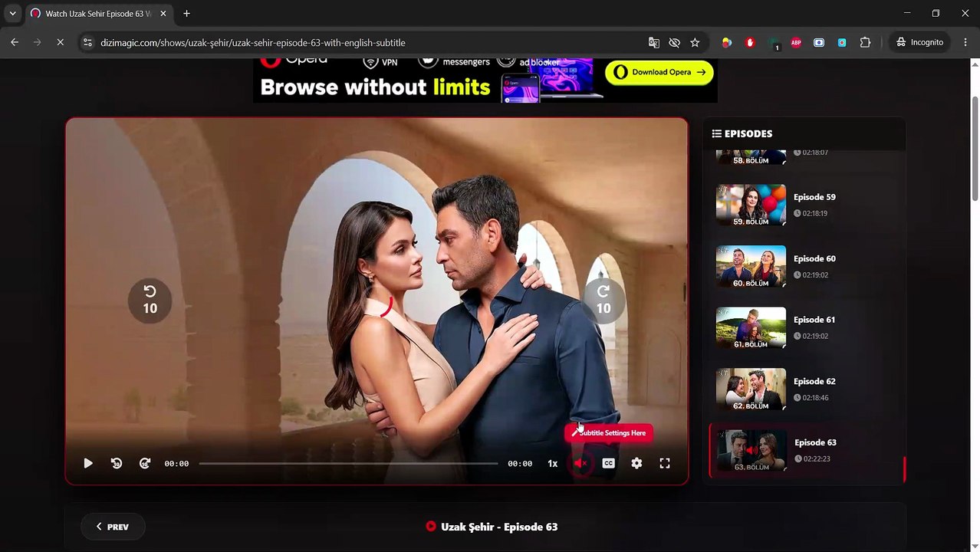Click the red episodes list scrollbar

click(904, 469)
